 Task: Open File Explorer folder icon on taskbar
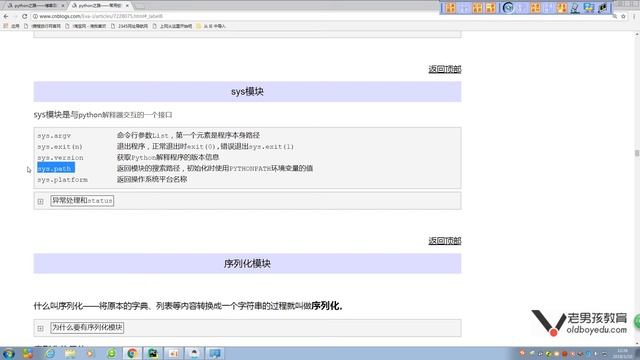[70, 353]
